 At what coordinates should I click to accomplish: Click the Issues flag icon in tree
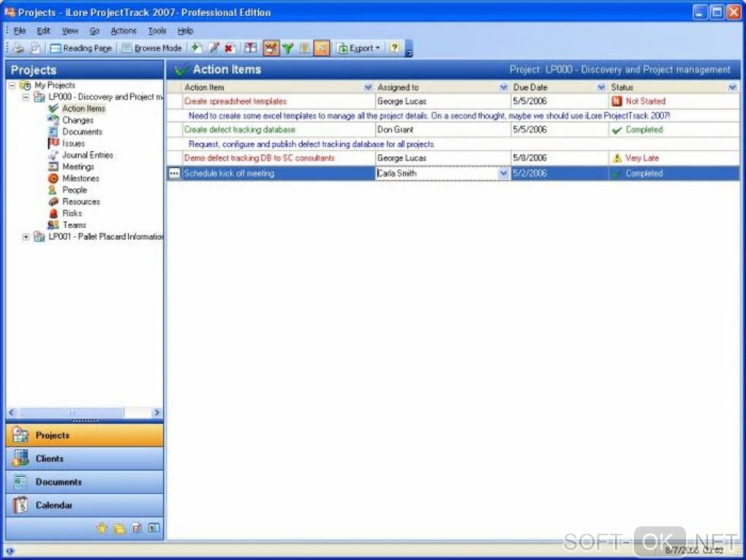click(53, 143)
